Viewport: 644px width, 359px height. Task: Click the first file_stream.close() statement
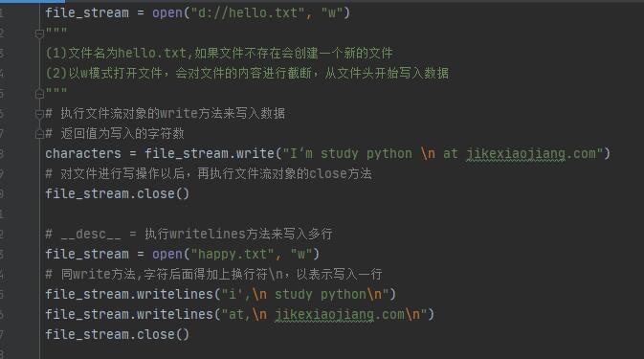coord(118,194)
